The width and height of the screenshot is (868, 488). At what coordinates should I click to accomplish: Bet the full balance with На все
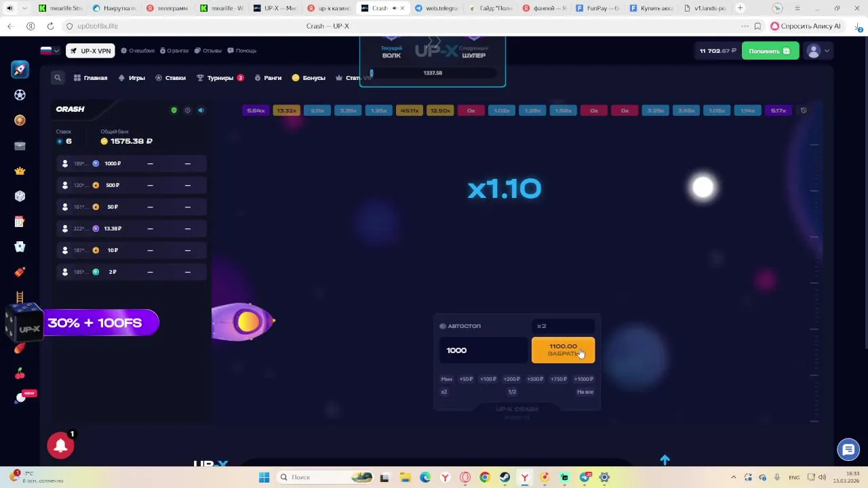[x=585, y=392]
